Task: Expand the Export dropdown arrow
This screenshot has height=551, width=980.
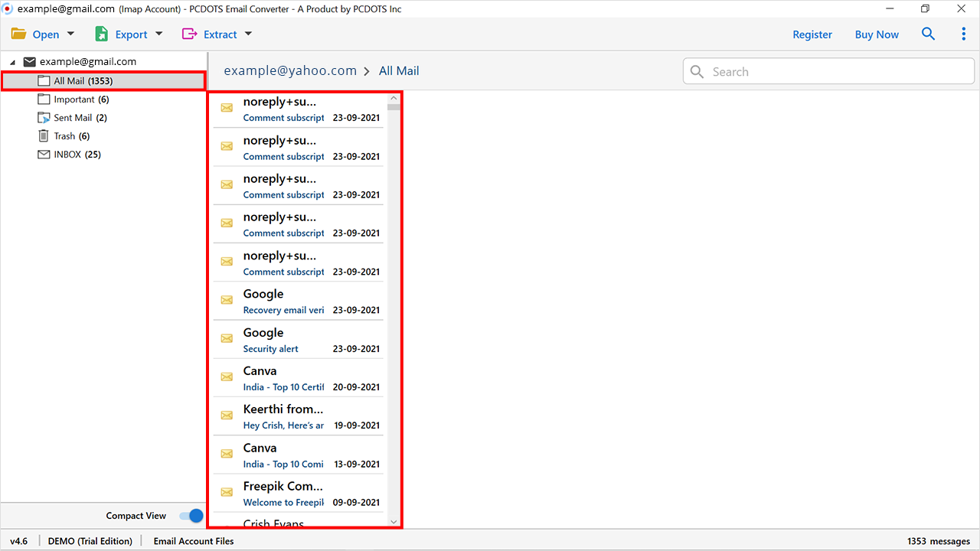Action: tap(159, 34)
